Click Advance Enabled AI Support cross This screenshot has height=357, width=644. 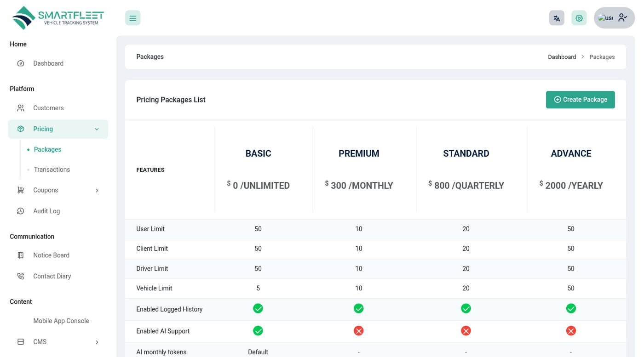click(571, 331)
